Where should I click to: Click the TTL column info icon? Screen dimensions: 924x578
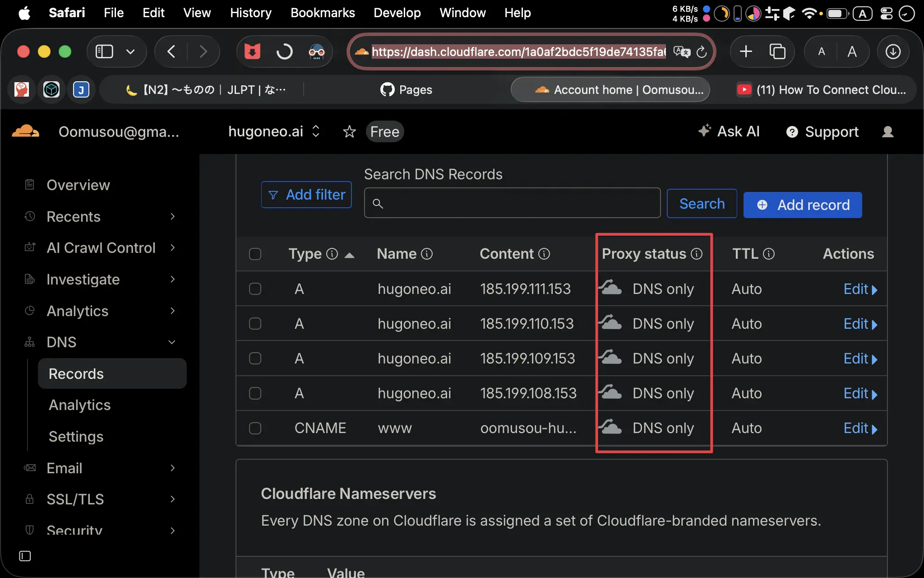point(769,254)
